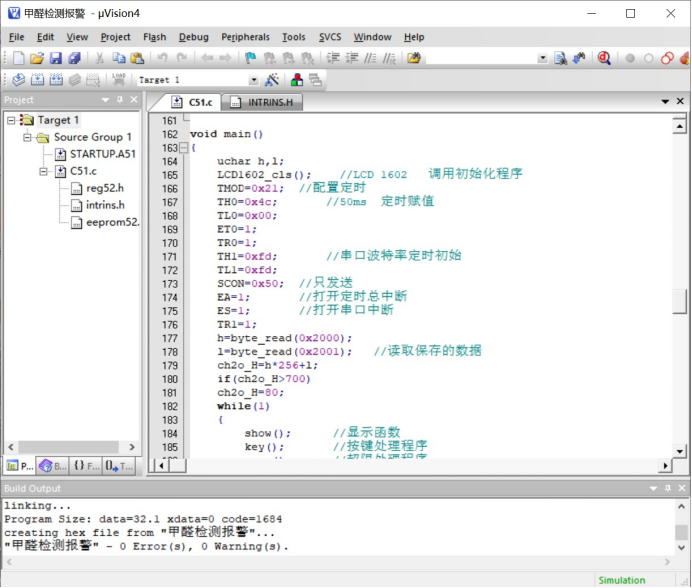The height and width of the screenshot is (588, 692).
Task: Translate the current file with the compile icon
Action: [x=19, y=80]
